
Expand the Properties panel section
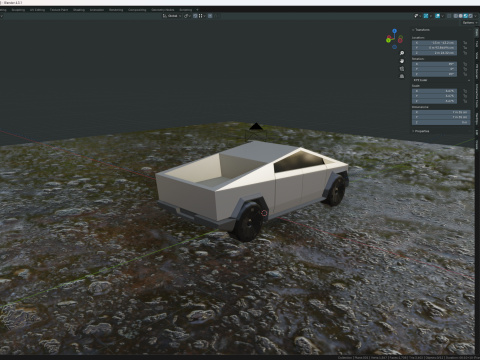(x=421, y=131)
